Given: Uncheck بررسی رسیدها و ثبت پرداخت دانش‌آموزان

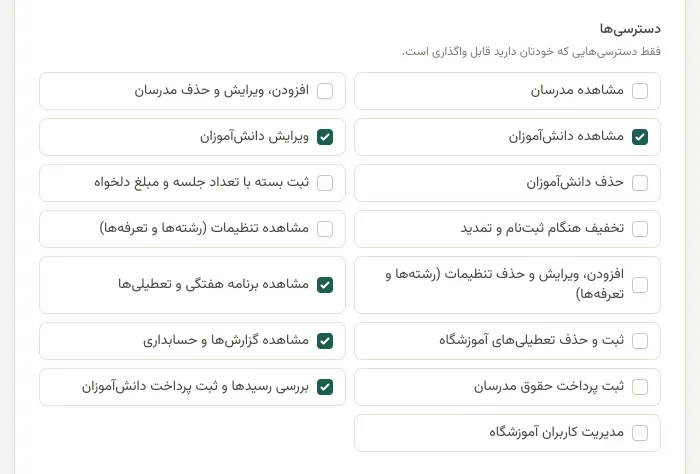Looking at the screenshot, I should (x=325, y=387).
